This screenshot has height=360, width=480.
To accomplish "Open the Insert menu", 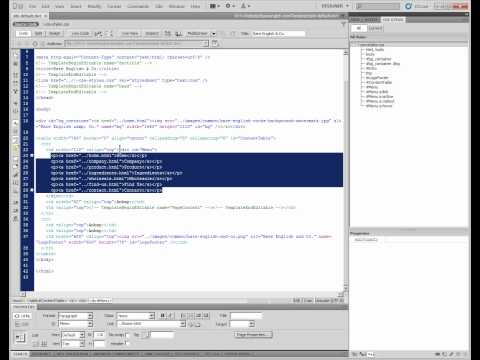I will tap(76, 6).
